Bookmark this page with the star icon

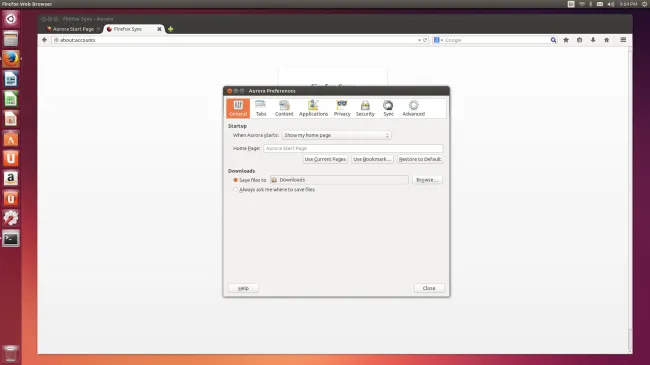(x=566, y=40)
